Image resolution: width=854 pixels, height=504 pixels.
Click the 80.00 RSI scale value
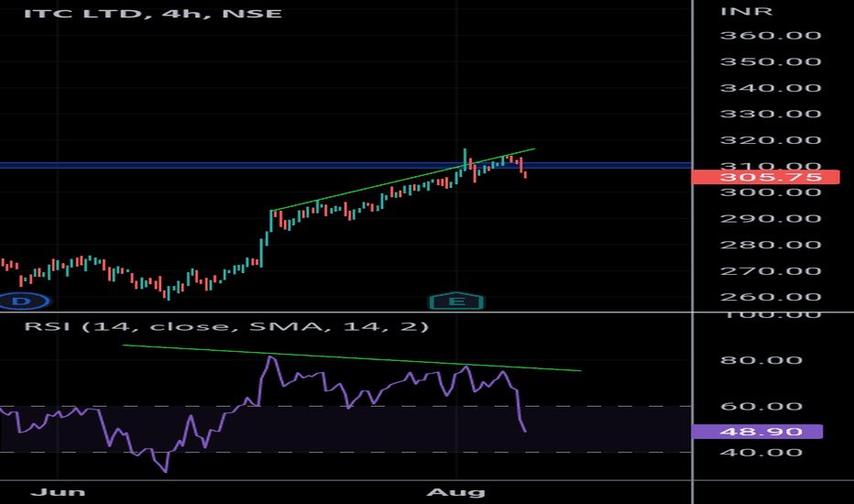click(761, 360)
